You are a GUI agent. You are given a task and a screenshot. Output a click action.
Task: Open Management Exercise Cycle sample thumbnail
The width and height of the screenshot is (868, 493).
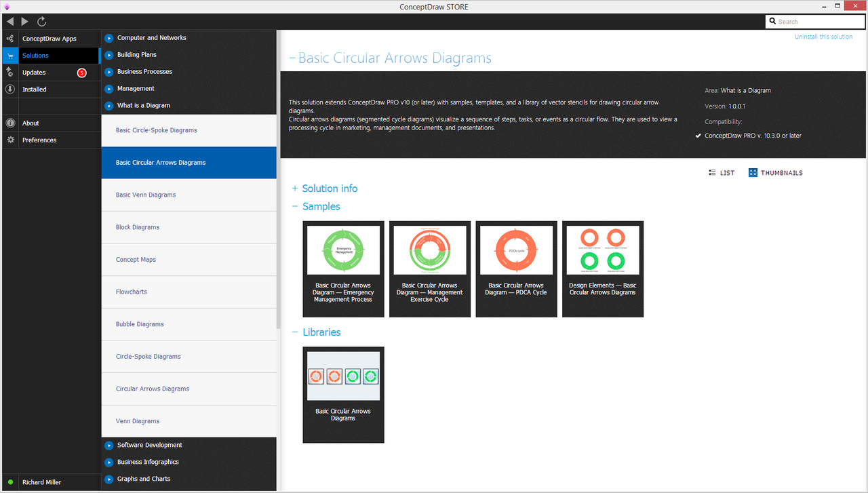[430, 269]
